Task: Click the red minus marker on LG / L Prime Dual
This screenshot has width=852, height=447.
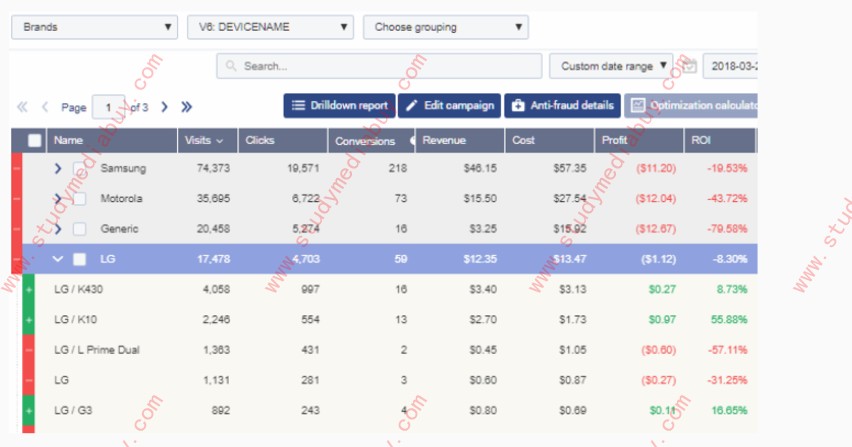Action: coord(29,350)
